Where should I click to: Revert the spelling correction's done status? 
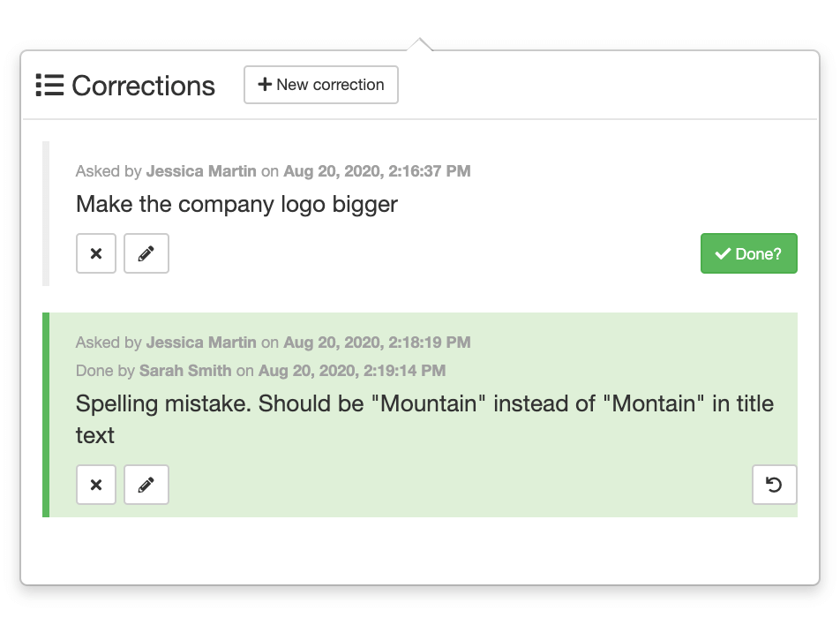pyautogui.click(x=774, y=485)
